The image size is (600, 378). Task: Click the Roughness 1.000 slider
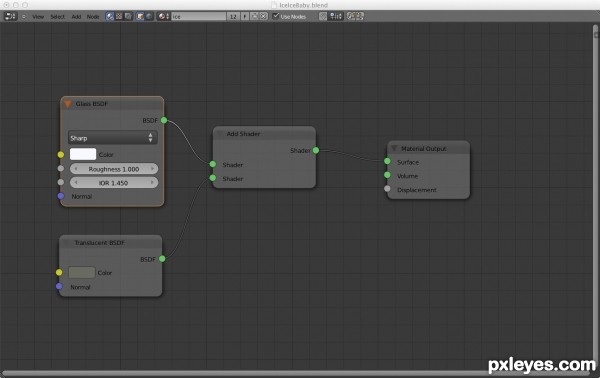click(x=114, y=169)
